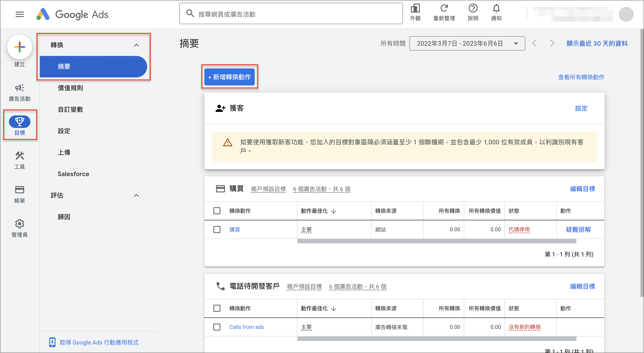Click the warning triangle in 獲客 notice
This screenshot has width=644, height=353.
pyautogui.click(x=227, y=142)
